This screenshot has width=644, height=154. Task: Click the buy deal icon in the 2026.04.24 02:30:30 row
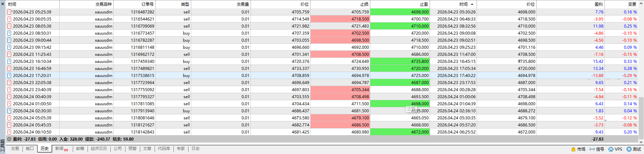9,111
